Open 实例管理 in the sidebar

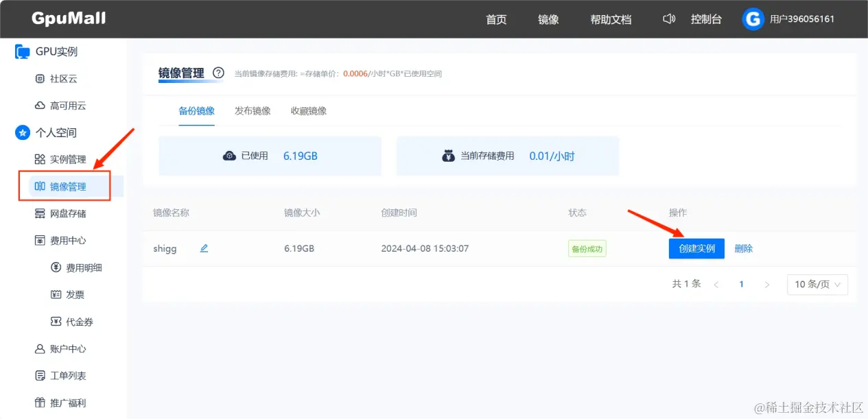pyautogui.click(x=68, y=159)
